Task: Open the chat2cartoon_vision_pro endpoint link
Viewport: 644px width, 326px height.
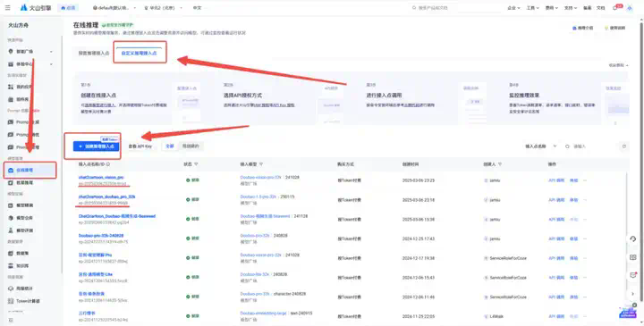Action: (x=101, y=177)
